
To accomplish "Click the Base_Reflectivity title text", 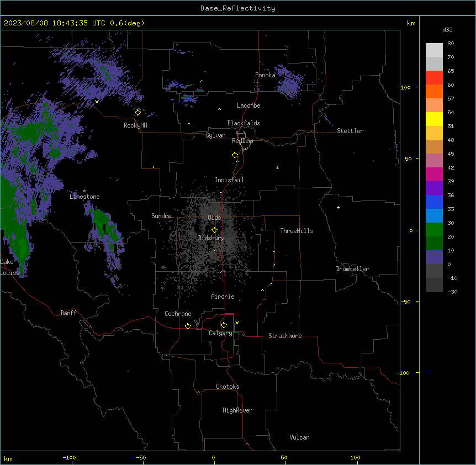I will (x=238, y=8).
